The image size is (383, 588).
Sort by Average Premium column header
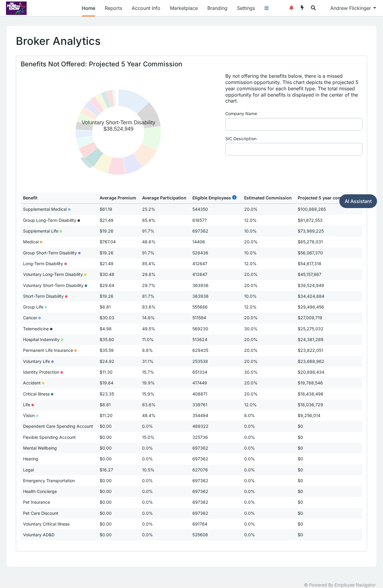[118, 198]
